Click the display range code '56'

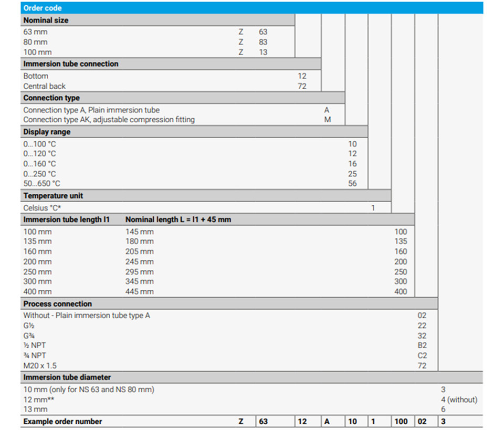pos(352,184)
